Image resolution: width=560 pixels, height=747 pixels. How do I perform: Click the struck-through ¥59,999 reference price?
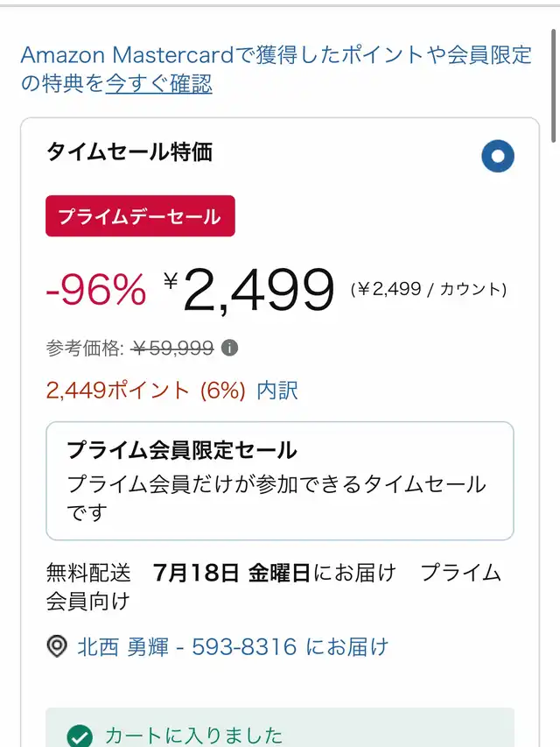tap(172, 348)
